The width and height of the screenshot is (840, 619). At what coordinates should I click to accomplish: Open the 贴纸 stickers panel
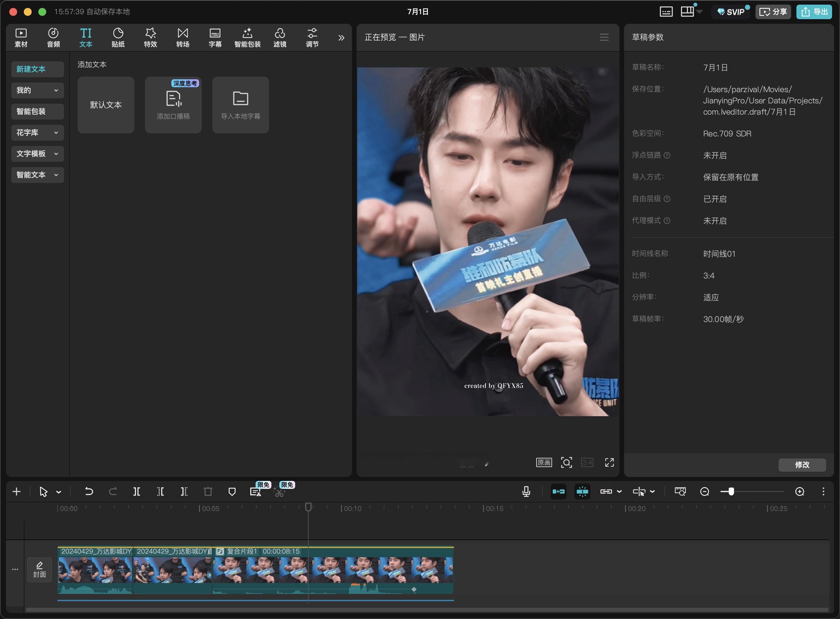pos(118,38)
